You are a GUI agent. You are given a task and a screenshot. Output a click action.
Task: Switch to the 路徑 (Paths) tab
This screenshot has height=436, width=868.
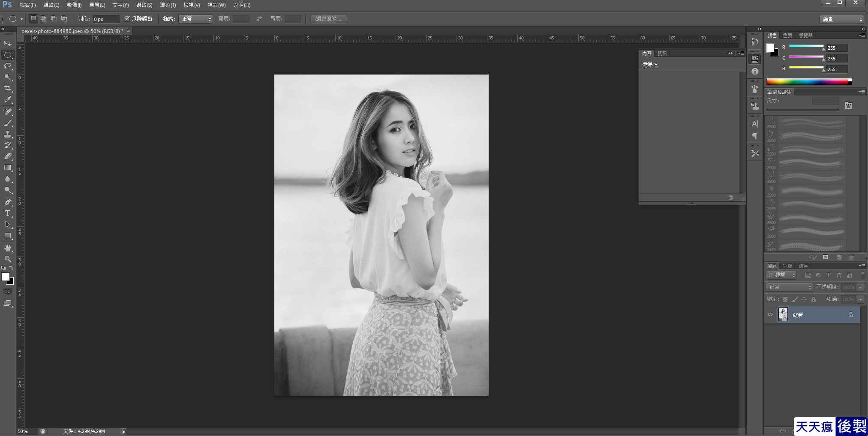pyautogui.click(x=803, y=266)
